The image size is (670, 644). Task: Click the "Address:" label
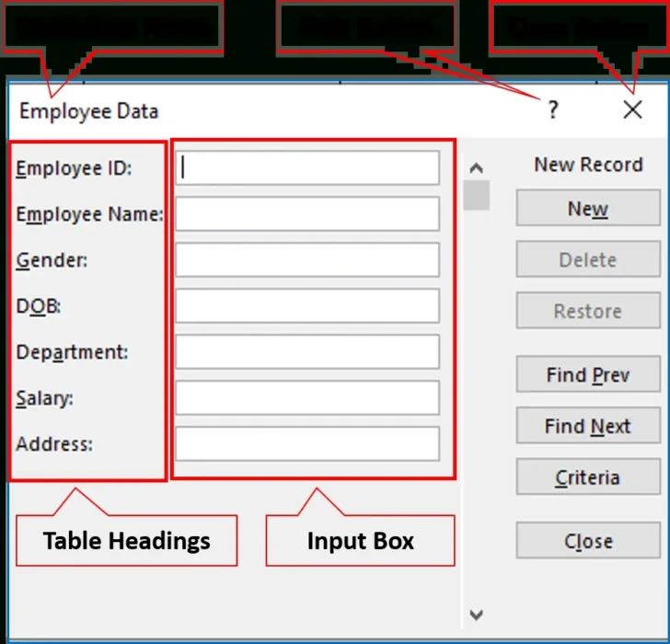tap(54, 444)
